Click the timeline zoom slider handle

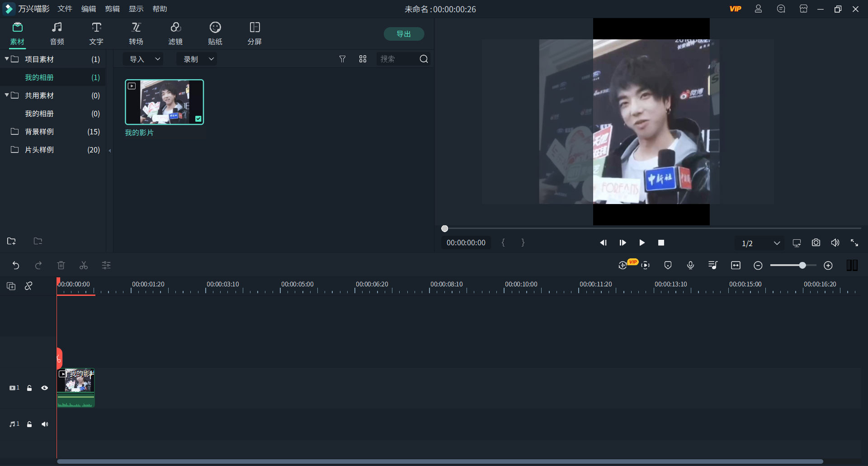(x=802, y=266)
